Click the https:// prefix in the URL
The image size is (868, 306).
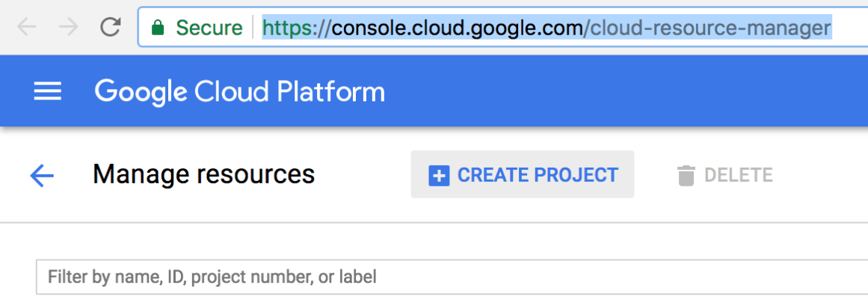296,28
